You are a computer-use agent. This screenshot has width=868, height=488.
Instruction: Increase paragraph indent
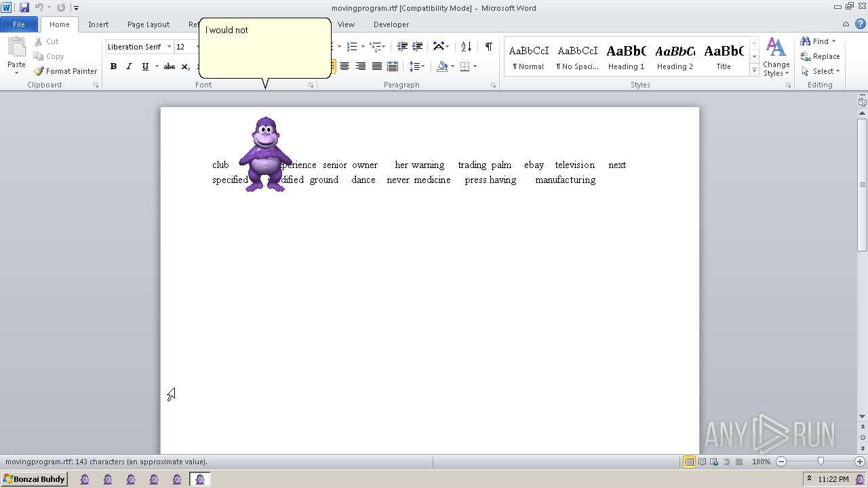418,47
